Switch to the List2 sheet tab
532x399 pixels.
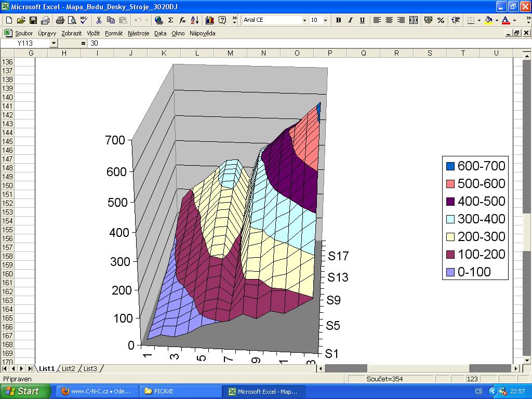(x=69, y=368)
